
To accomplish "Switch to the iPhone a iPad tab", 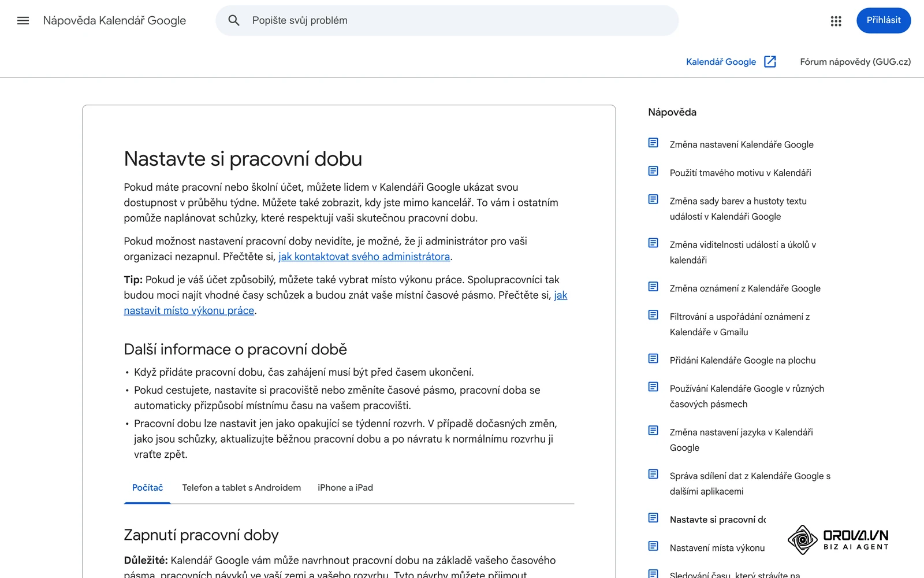I will pyautogui.click(x=345, y=488).
